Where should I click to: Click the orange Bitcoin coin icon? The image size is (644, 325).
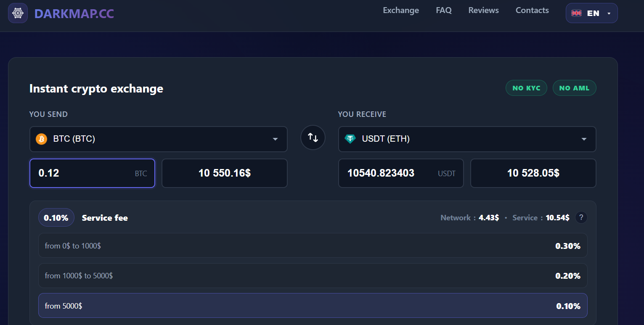click(41, 139)
